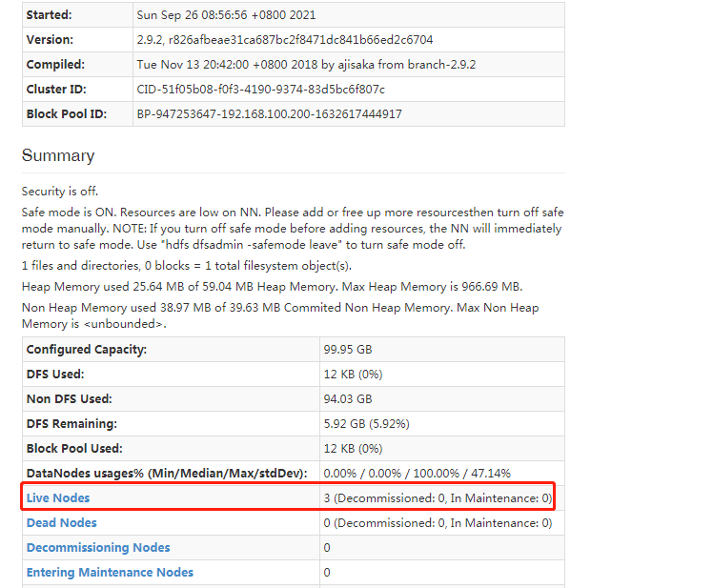Select the usages value '0.00% / 0.00% / 100.00% / 47.14%'
This screenshot has width=713, height=588.
pos(417,474)
